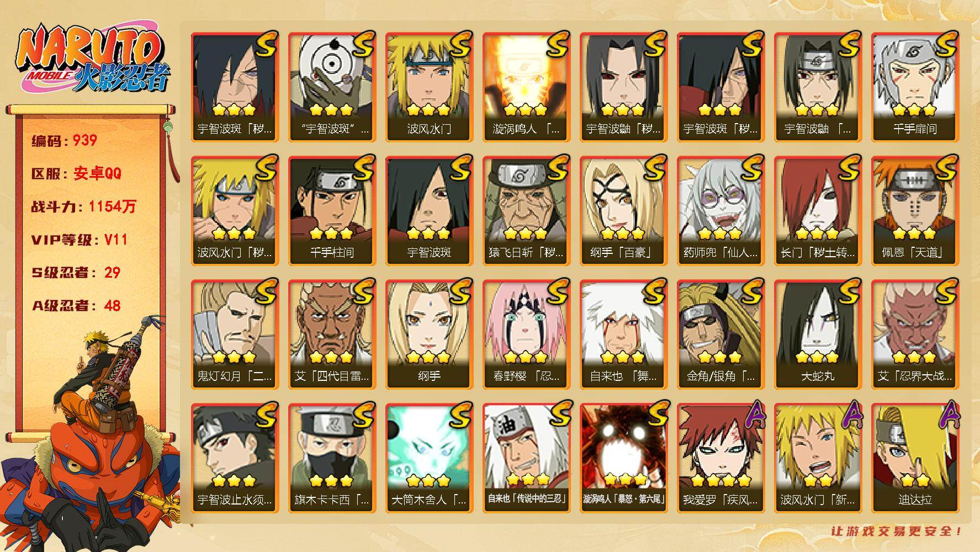
Task: Select the 迪达拉 A-rank card
Action: click(915, 458)
